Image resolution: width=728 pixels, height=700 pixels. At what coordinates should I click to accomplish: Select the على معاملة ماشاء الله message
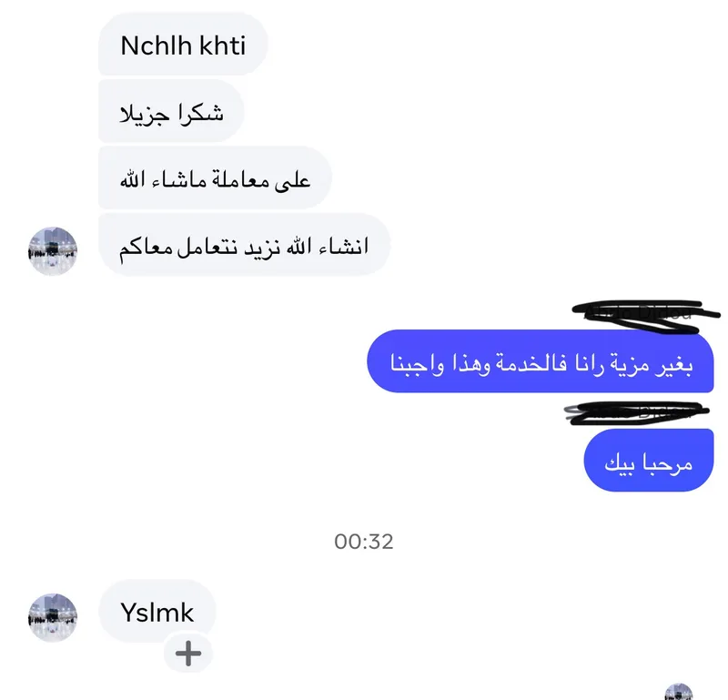point(215,178)
